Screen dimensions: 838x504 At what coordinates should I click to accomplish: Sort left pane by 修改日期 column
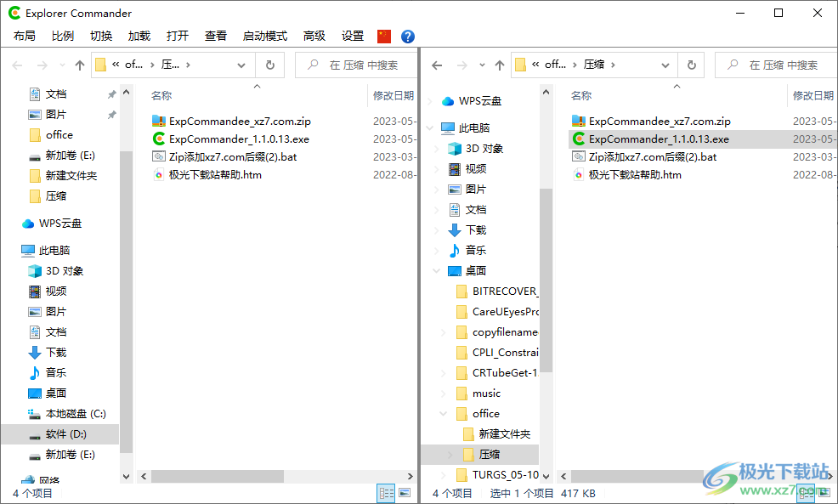pyautogui.click(x=394, y=96)
